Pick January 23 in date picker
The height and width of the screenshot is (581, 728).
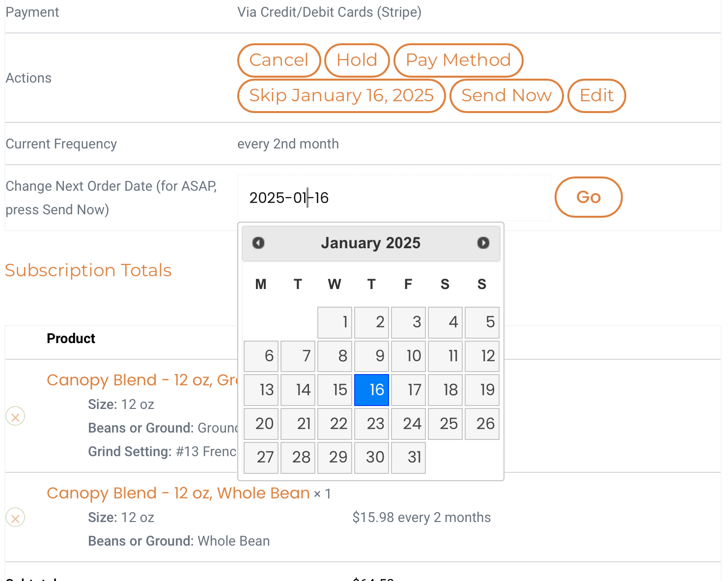[x=371, y=424]
